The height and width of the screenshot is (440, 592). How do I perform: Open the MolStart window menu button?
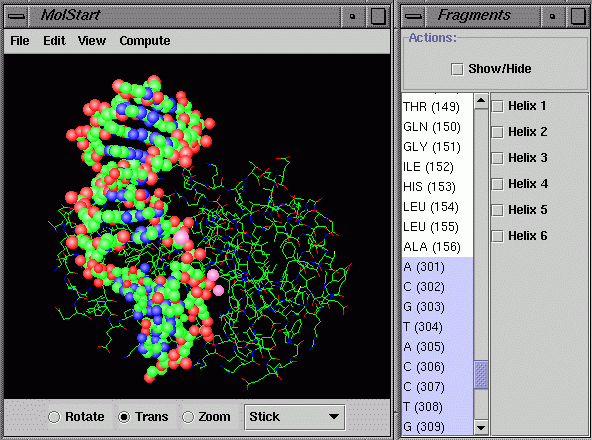click(16, 16)
